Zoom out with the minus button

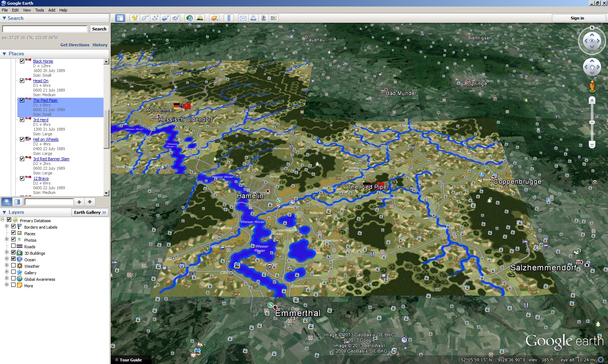(592, 145)
